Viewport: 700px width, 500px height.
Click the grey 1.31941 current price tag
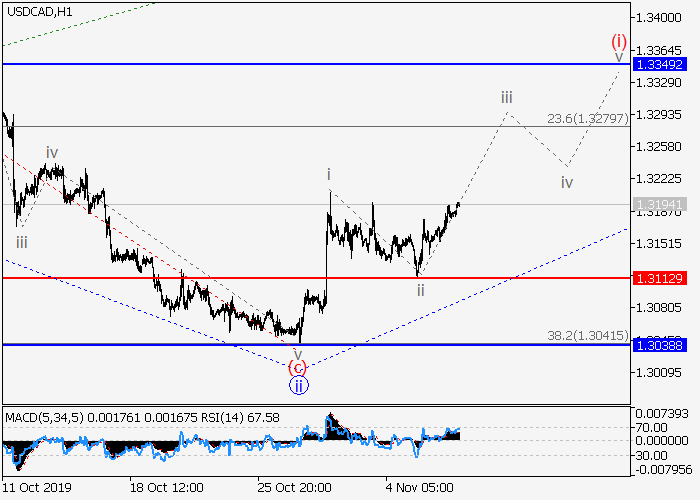click(x=661, y=204)
